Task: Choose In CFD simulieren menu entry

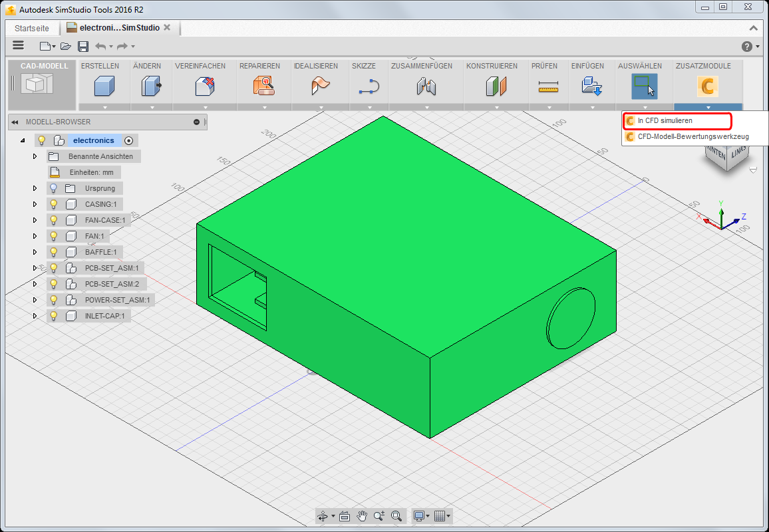Action: 677,120
